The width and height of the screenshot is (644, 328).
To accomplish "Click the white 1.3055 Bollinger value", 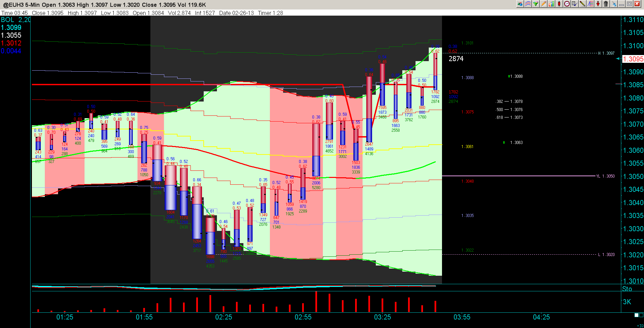I will [11, 35].
